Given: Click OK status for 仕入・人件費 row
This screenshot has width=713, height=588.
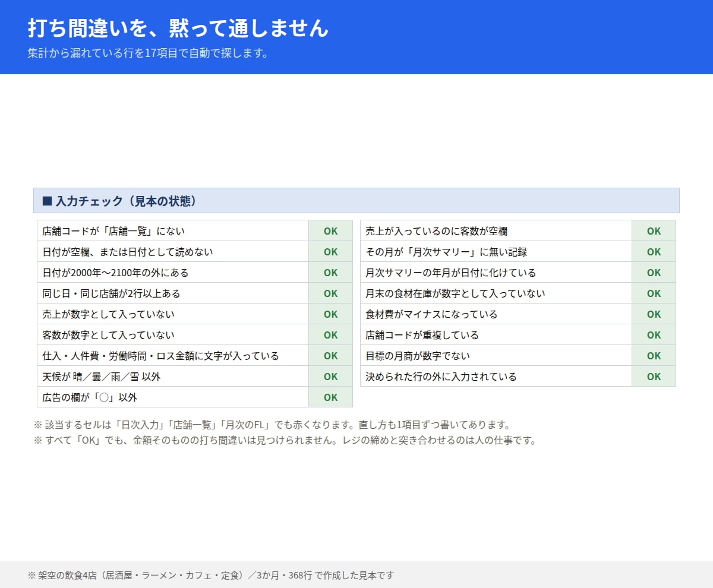Looking at the screenshot, I should (330, 356).
